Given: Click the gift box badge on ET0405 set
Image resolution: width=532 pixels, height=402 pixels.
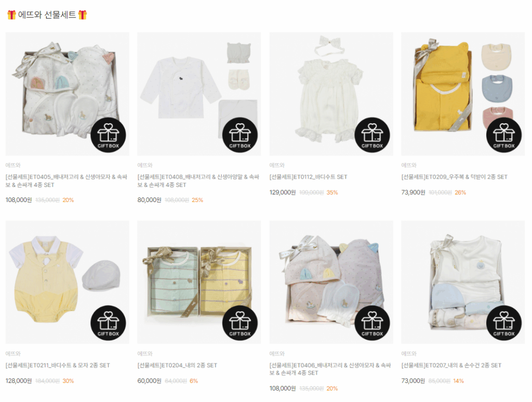Looking at the screenshot, I should coord(108,135).
